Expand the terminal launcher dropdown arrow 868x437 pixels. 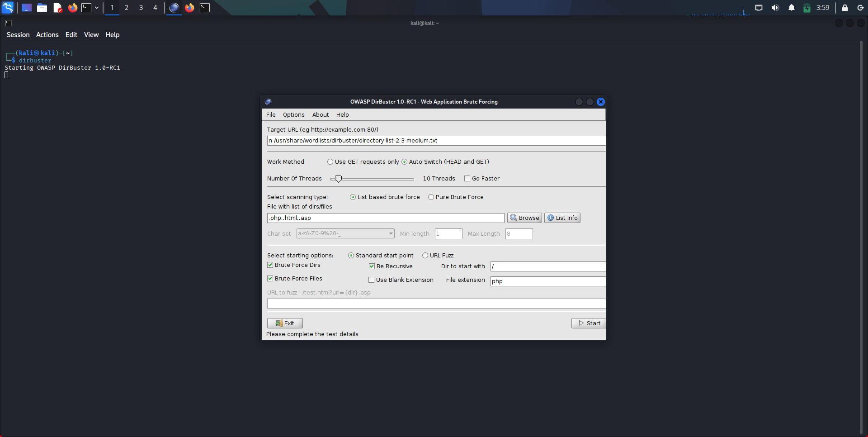tap(97, 8)
